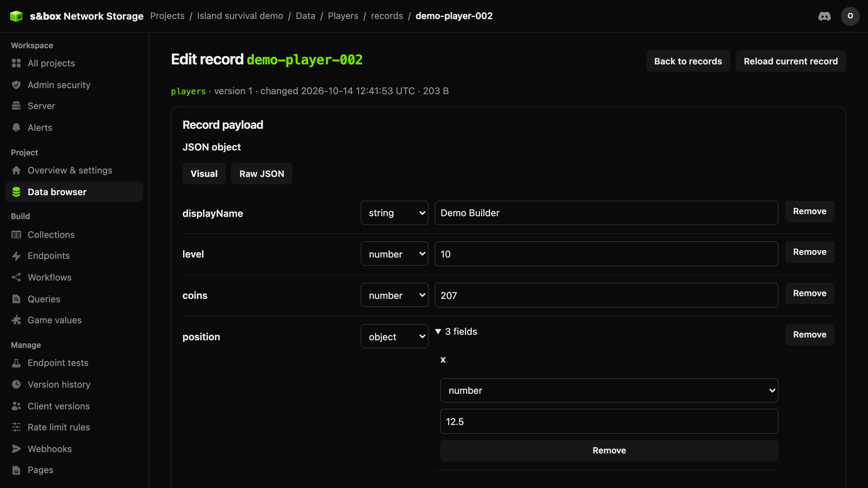Click the Pages document icon
The image size is (868, 488).
pos(16,470)
